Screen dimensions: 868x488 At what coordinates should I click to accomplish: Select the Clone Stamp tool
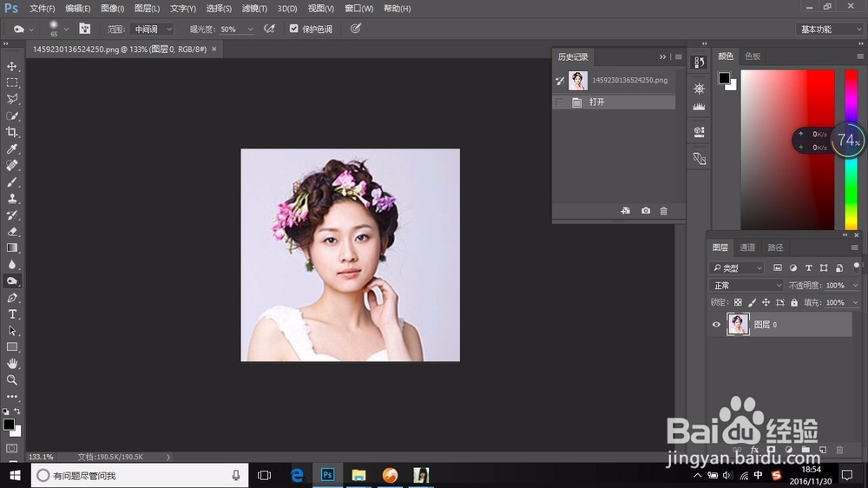[11, 198]
